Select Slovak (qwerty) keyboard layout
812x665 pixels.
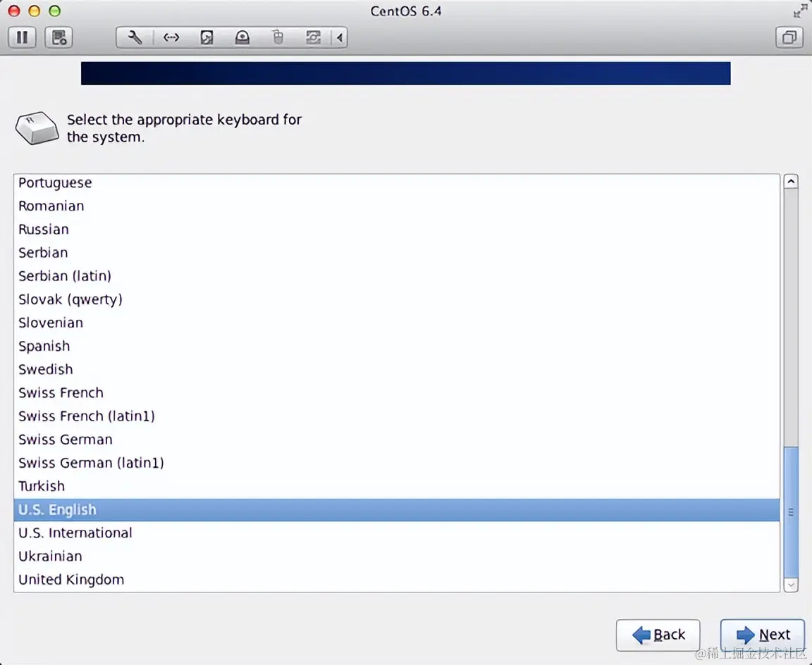(397, 299)
